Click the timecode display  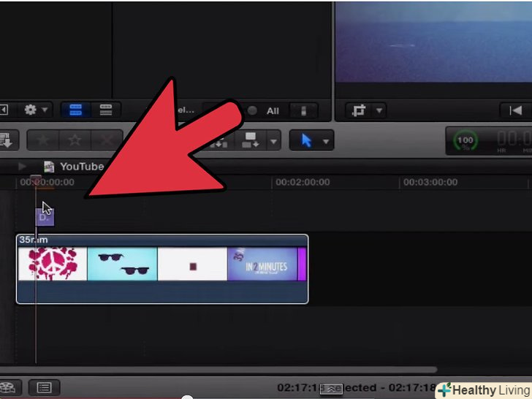(x=514, y=140)
